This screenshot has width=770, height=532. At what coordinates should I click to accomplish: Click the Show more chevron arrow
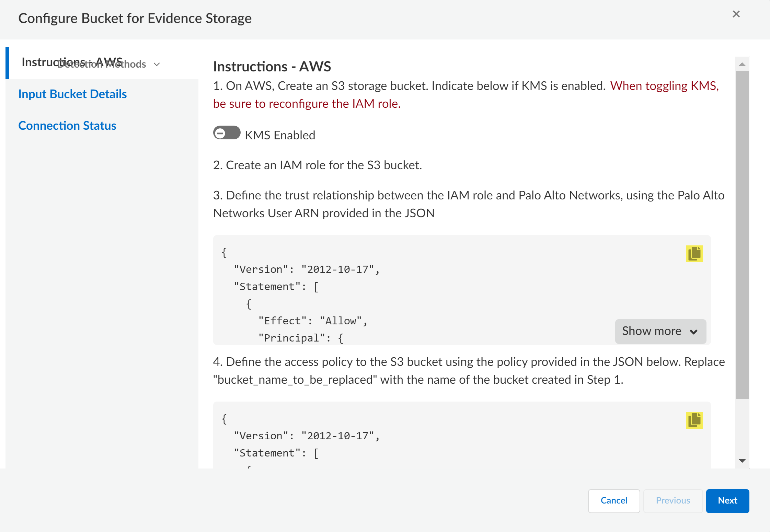tap(693, 332)
